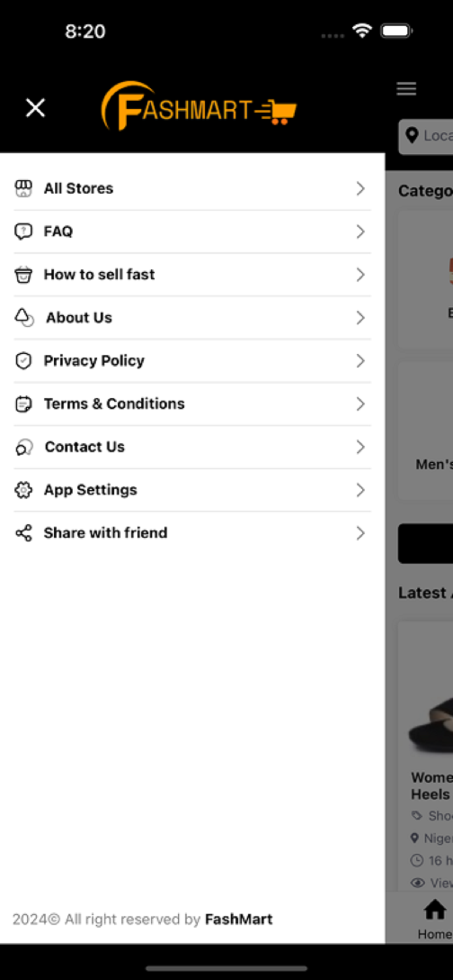The width and height of the screenshot is (453, 980).
Task: Open Privacy Policy page
Action: tap(192, 361)
